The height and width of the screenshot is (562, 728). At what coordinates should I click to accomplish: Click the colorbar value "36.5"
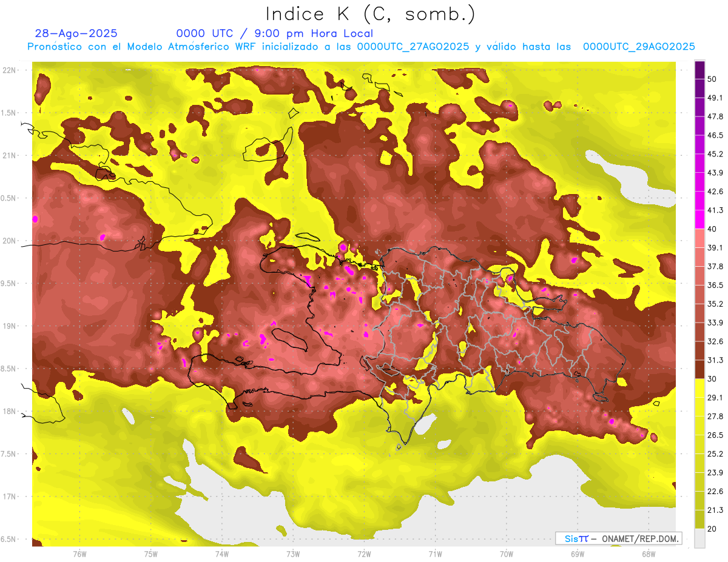pyautogui.click(x=715, y=285)
